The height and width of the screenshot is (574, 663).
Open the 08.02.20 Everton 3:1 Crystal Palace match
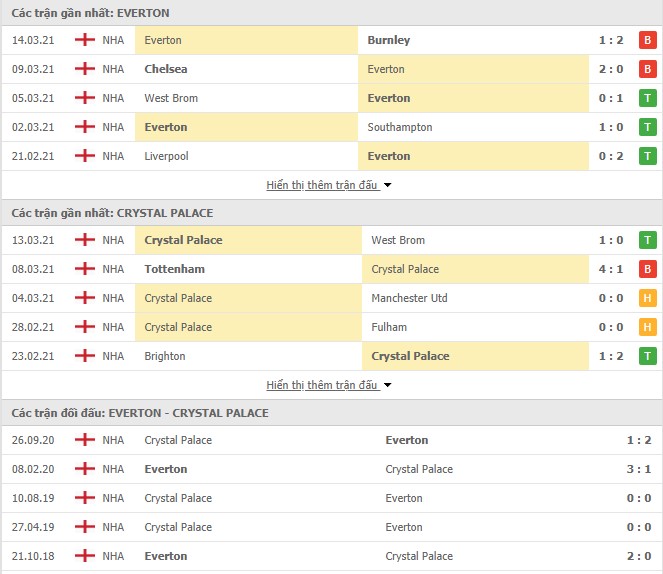332,469
